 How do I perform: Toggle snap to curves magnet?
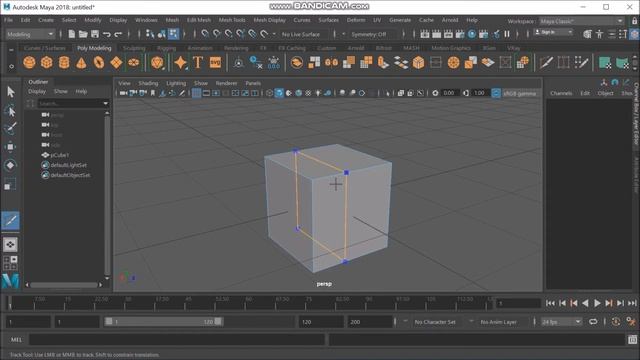pyautogui.click(x=217, y=34)
